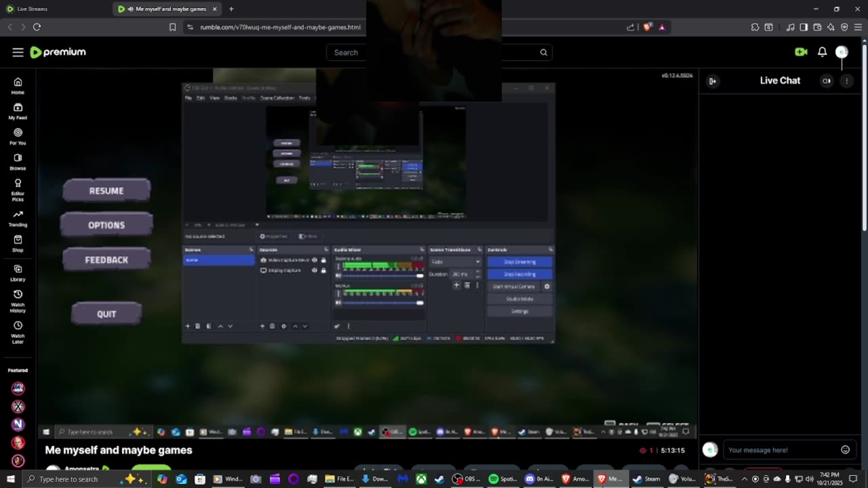Toggle Video Capture Device lock in streamed OBS
The height and width of the screenshot is (488, 868).
(x=323, y=260)
